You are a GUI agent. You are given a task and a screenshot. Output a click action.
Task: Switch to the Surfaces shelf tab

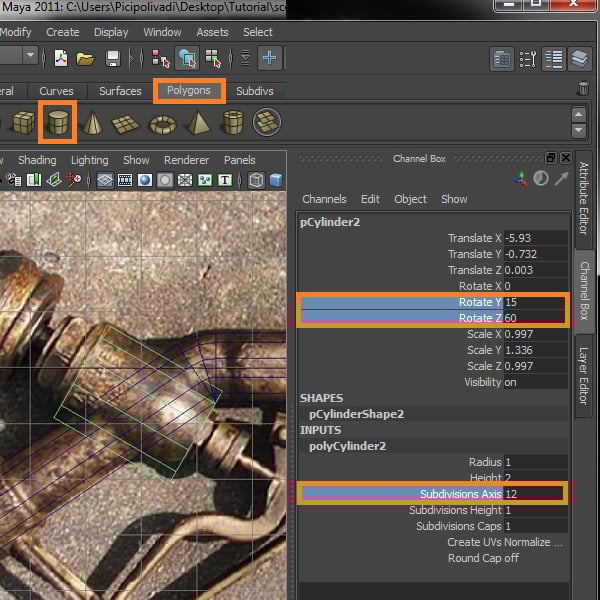[120, 91]
